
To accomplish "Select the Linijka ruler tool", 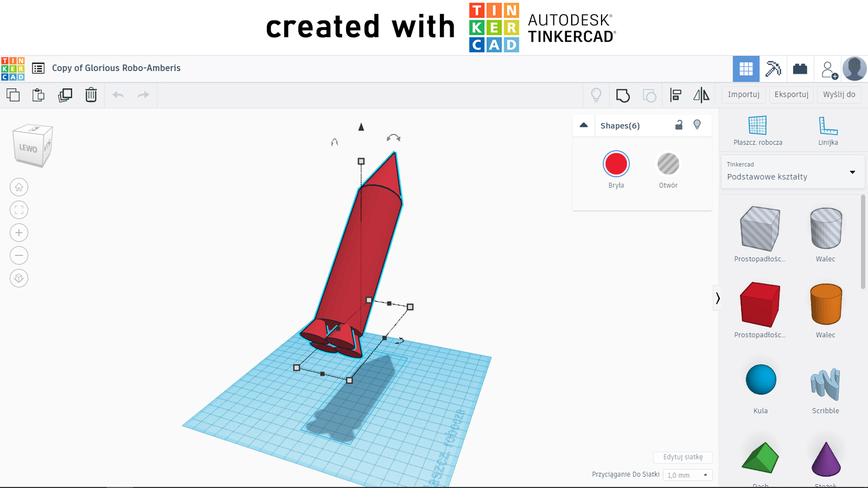I will coord(828,131).
